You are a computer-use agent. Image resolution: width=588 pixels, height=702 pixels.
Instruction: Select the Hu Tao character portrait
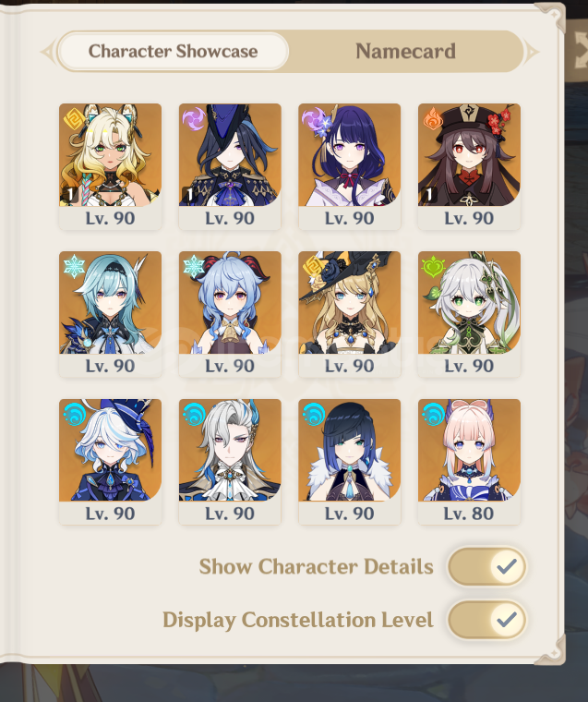[469, 166]
